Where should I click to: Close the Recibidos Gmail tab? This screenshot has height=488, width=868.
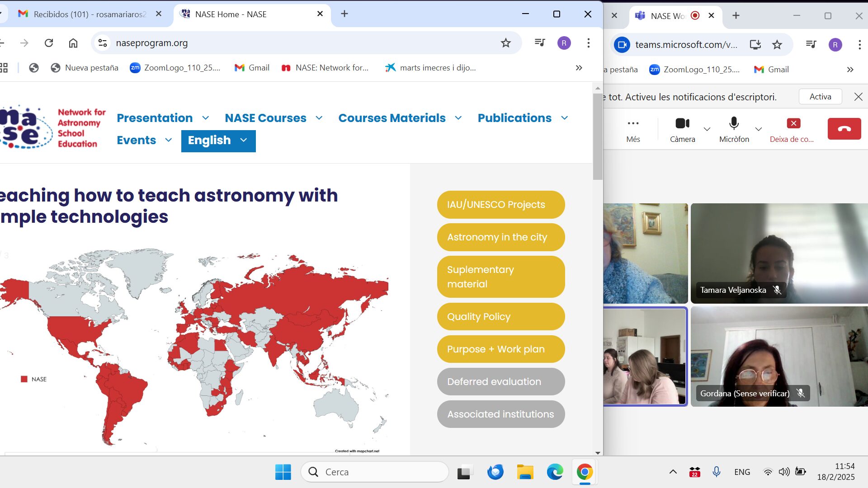pyautogui.click(x=159, y=14)
